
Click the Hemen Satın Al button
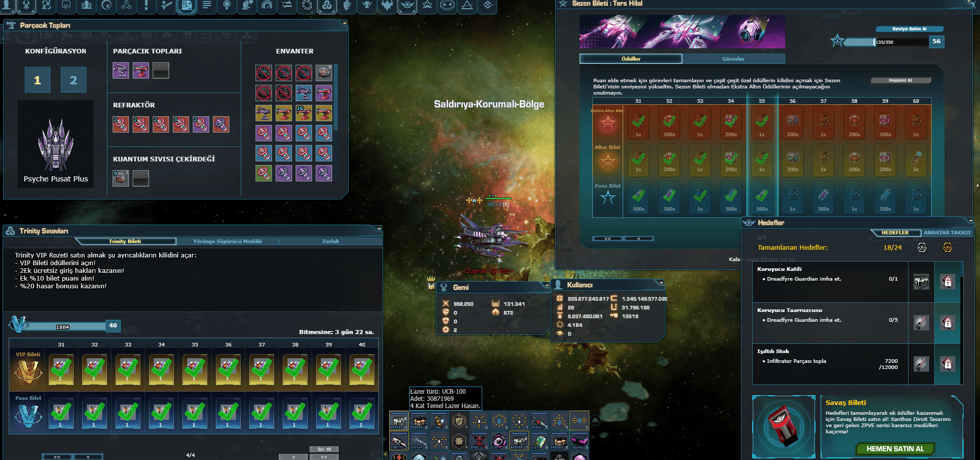coord(895,449)
